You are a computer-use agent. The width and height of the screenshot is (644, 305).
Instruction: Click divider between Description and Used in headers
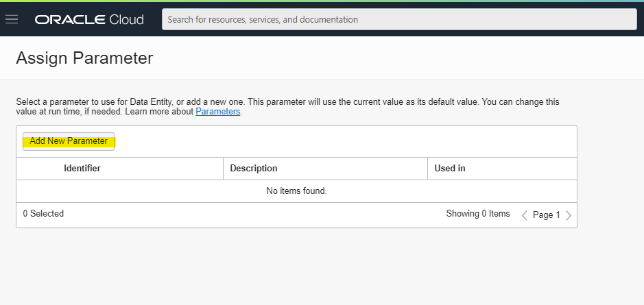(427, 169)
